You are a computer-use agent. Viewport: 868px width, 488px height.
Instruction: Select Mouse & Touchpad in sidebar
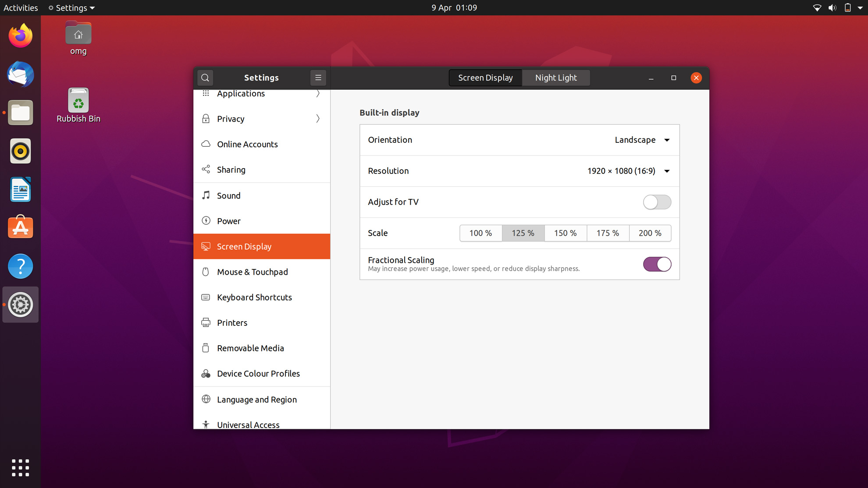point(262,272)
